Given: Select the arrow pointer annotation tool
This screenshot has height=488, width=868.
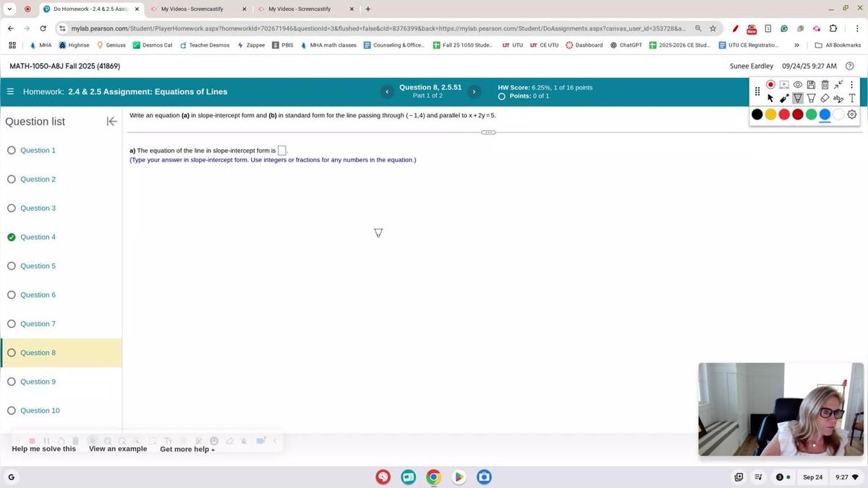Looking at the screenshot, I should pos(769,98).
